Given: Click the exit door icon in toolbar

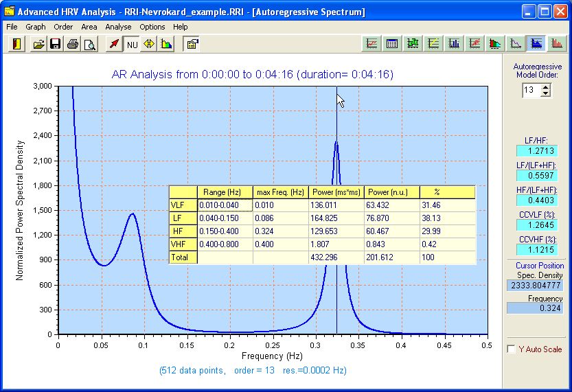Looking at the screenshot, I should point(17,44).
